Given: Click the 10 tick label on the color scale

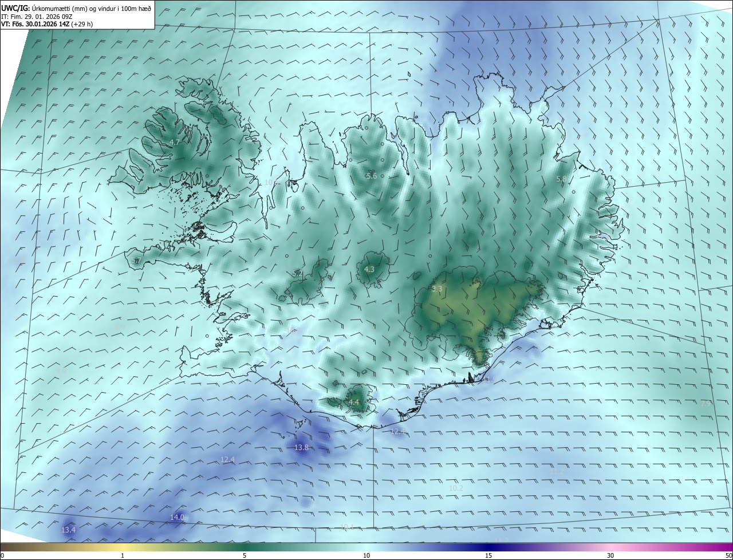Looking at the screenshot, I should (366, 555).
